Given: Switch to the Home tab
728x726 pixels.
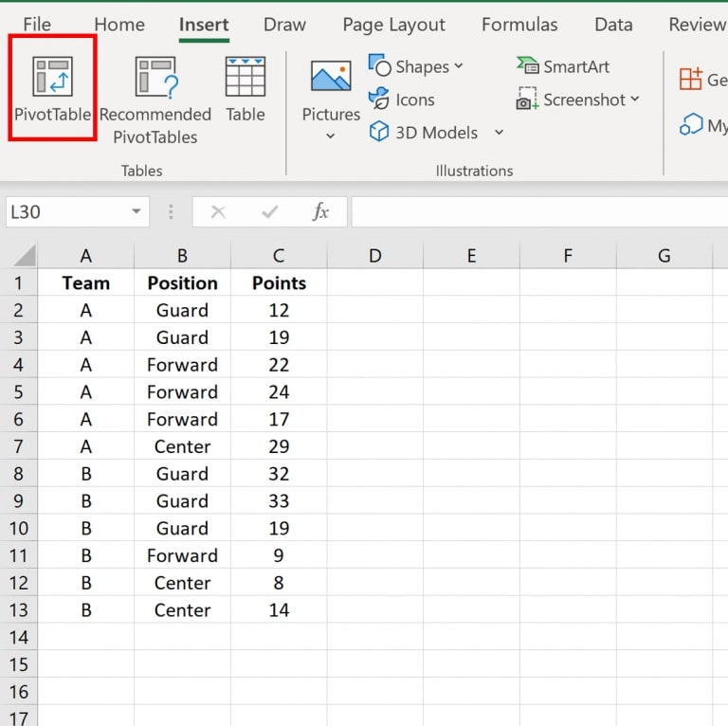Looking at the screenshot, I should tap(119, 24).
